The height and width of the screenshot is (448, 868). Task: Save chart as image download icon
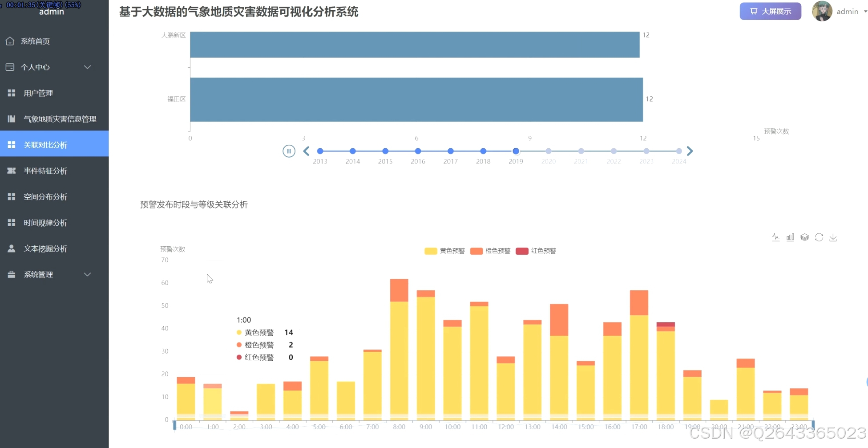pos(833,237)
